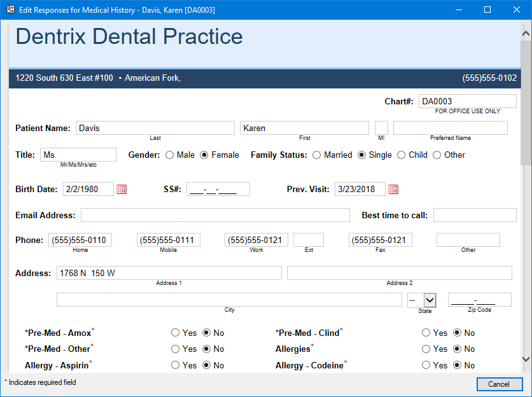Click the Zip Code field

(479, 300)
